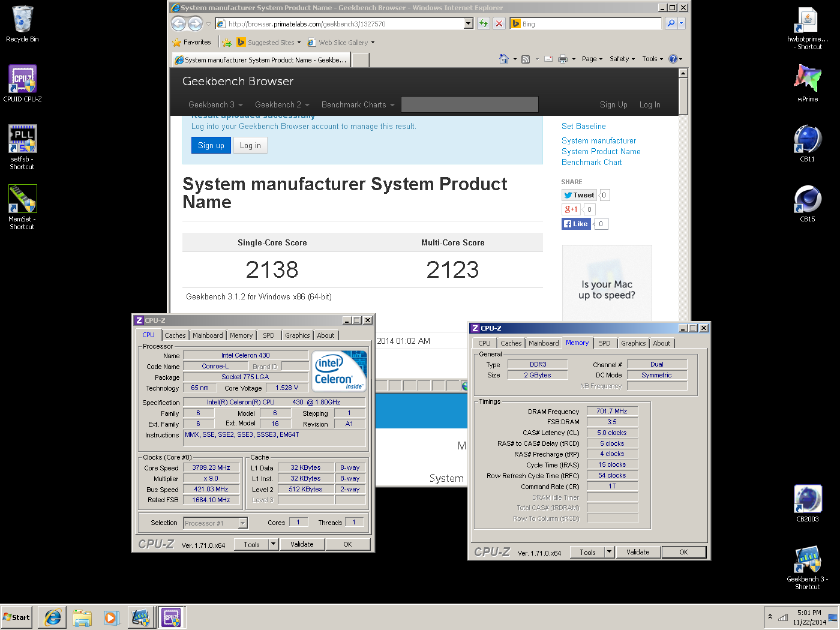Switch to Mainboard tab in CPU-Z CPU window
This screenshot has width=840, height=630.
click(208, 335)
